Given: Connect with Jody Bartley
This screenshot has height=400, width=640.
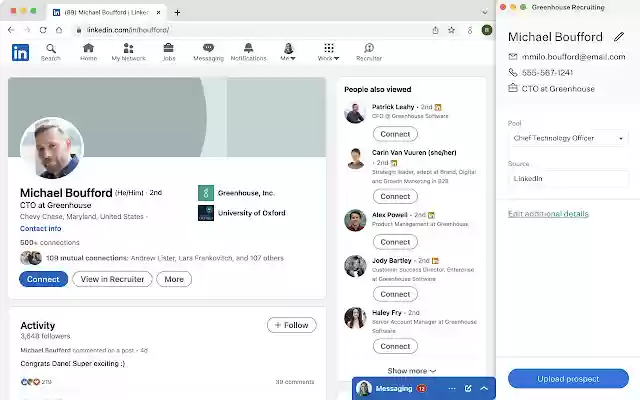Looking at the screenshot, I should 395,294.
